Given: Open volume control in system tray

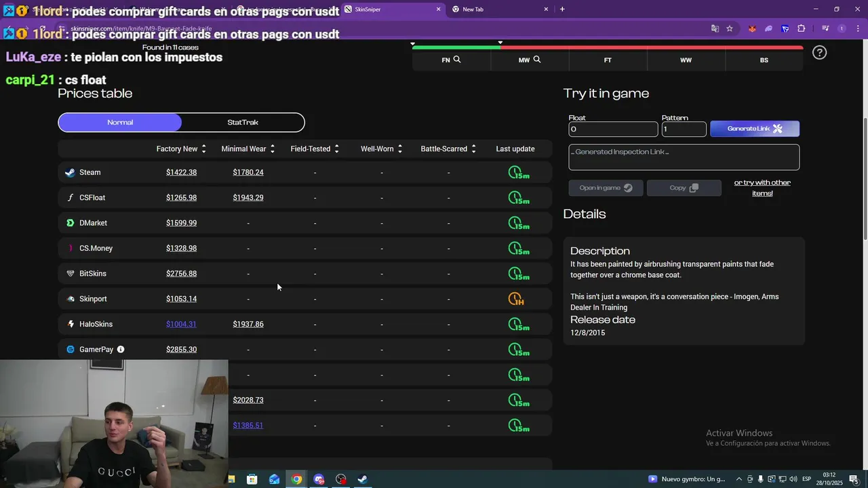Looking at the screenshot, I should (x=793, y=479).
